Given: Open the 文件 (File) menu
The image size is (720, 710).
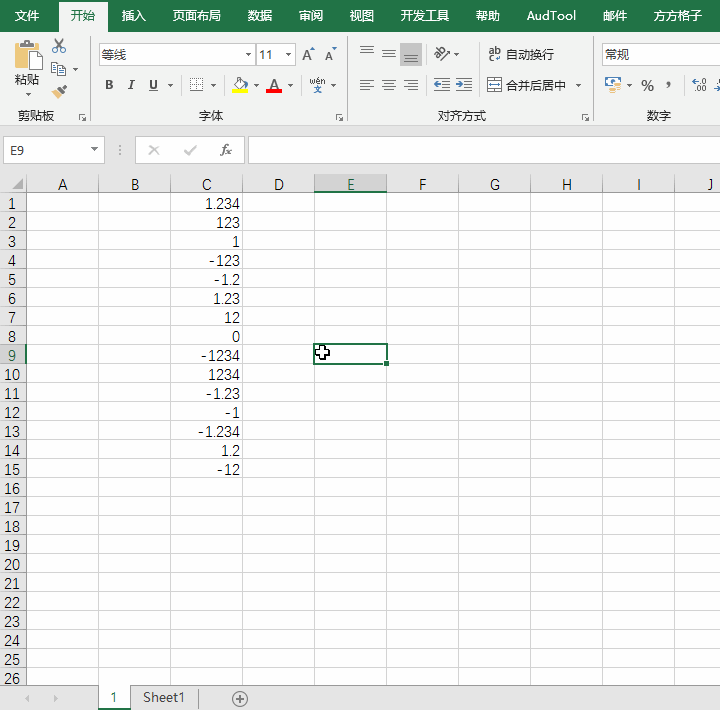Looking at the screenshot, I should pos(27,16).
